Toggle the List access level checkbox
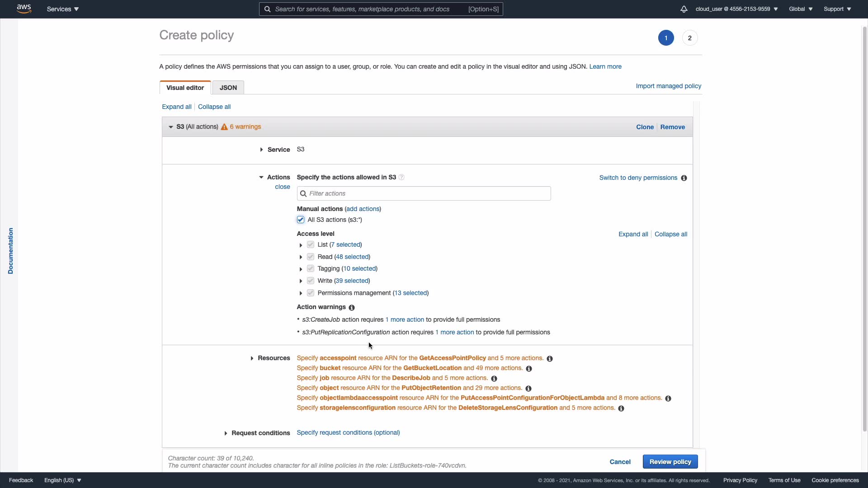Viewport: 868px width, 488px height. tap(311, 245)
